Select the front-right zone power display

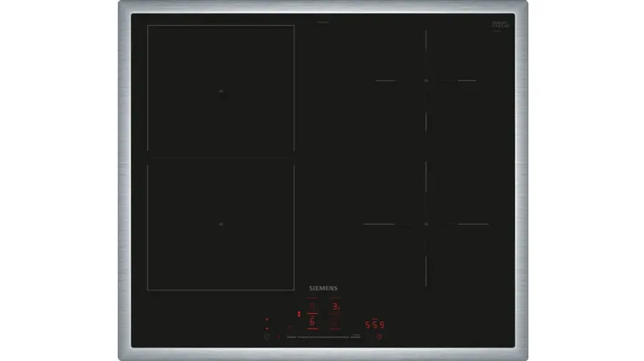[x=334, y=322]
